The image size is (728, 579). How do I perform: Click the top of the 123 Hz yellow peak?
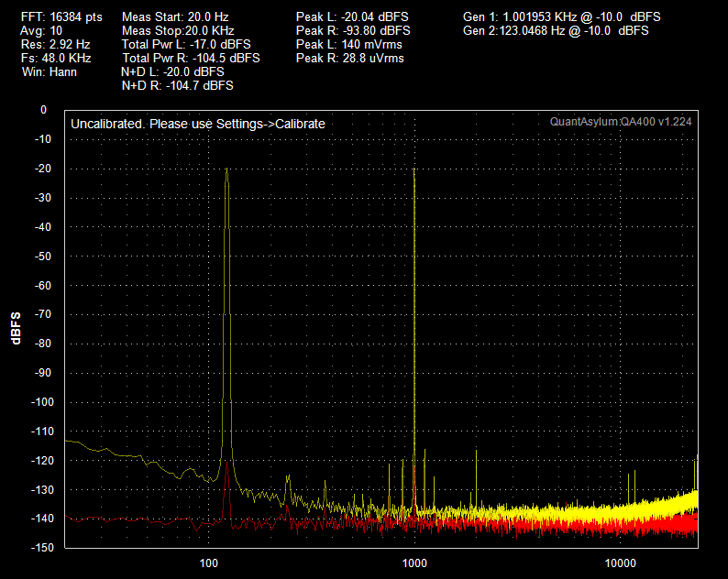pos(226,169)
